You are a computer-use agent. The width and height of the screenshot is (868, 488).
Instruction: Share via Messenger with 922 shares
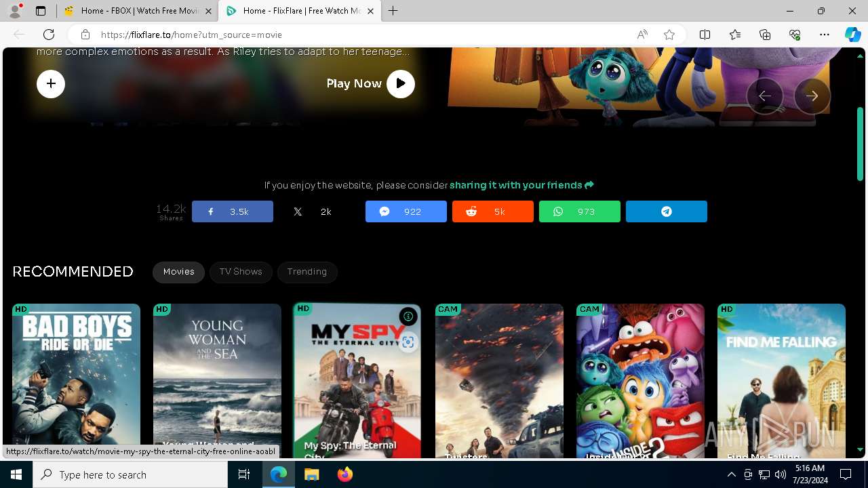click(x=406, y=211)
